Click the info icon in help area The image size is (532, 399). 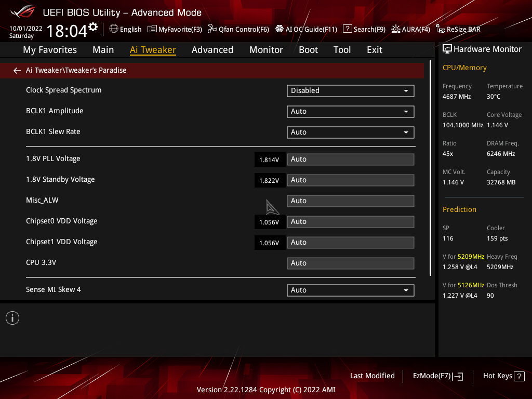12,318
